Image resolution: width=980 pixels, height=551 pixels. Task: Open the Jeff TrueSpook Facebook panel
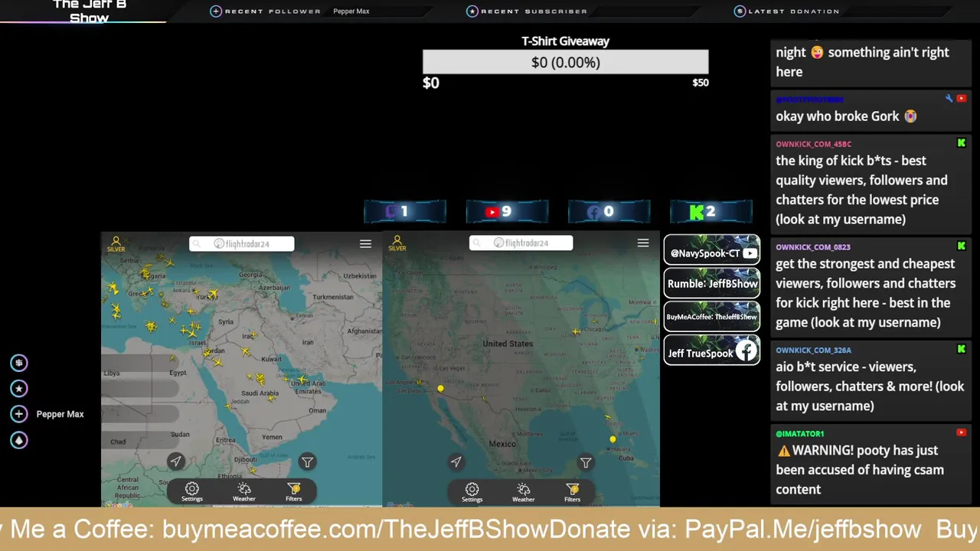(712, 350)
